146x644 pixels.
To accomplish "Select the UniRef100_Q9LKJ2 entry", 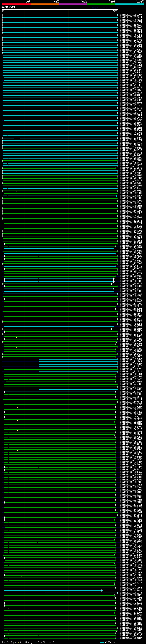I will point(131,105).
